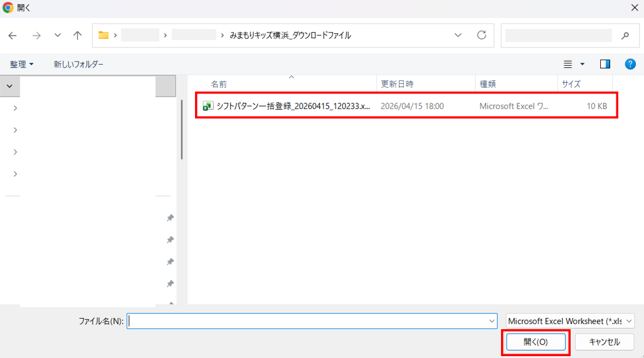Open the 整理 menu
Screen dimensions: 644x358
click(22, 64)
